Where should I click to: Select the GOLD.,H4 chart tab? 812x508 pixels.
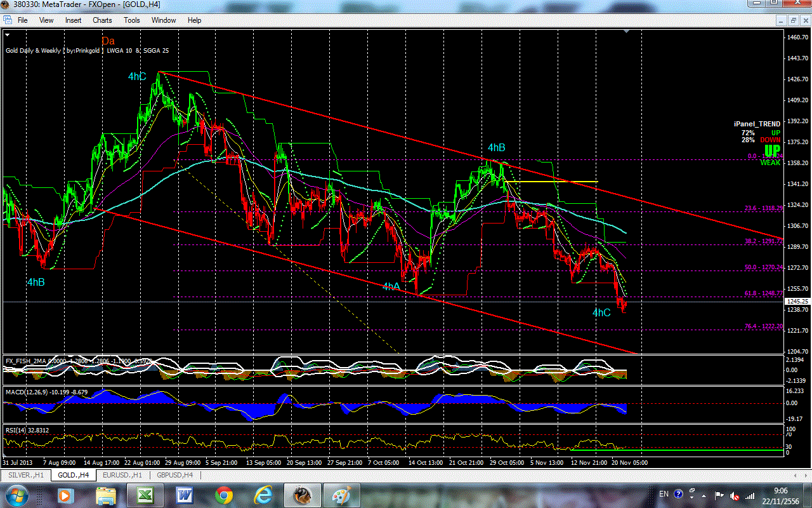point(73,475)
